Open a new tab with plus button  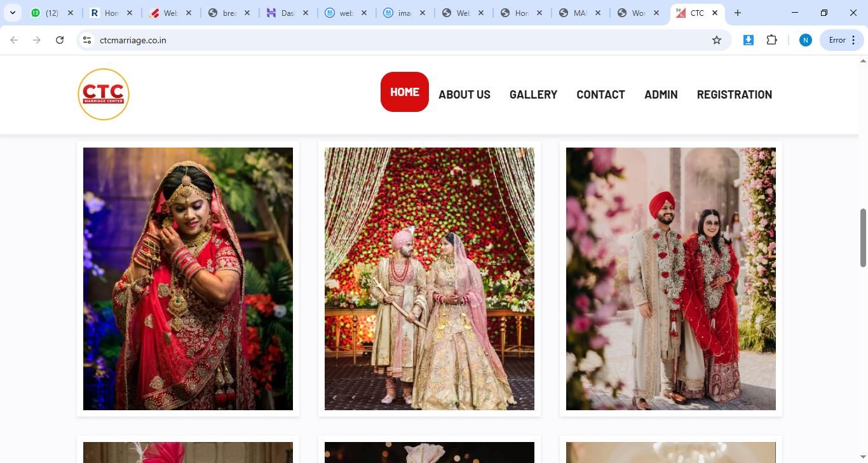(738, 13)
